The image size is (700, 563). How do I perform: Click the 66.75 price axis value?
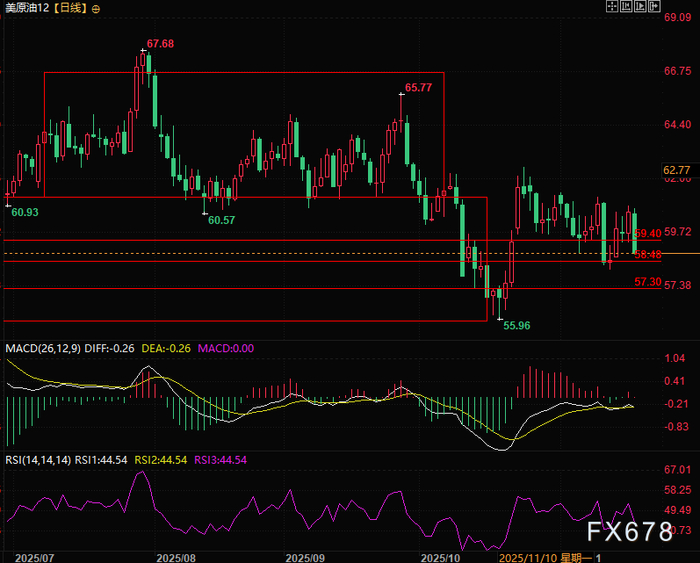coord(678,71)
